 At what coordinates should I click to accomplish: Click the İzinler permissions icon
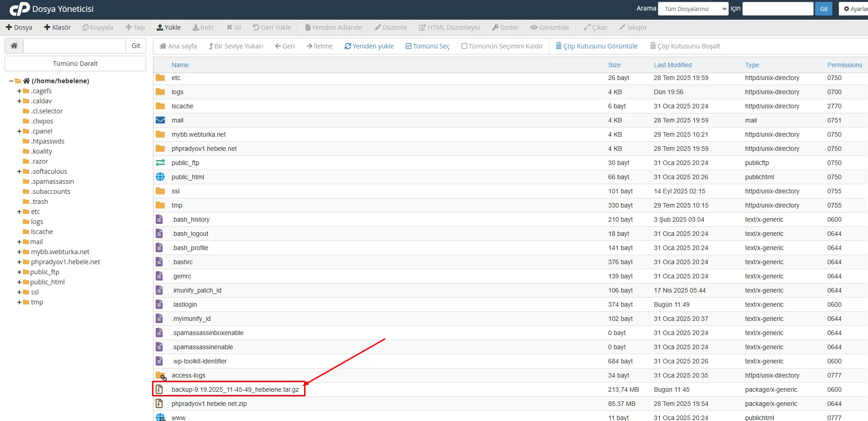point(494,27)
